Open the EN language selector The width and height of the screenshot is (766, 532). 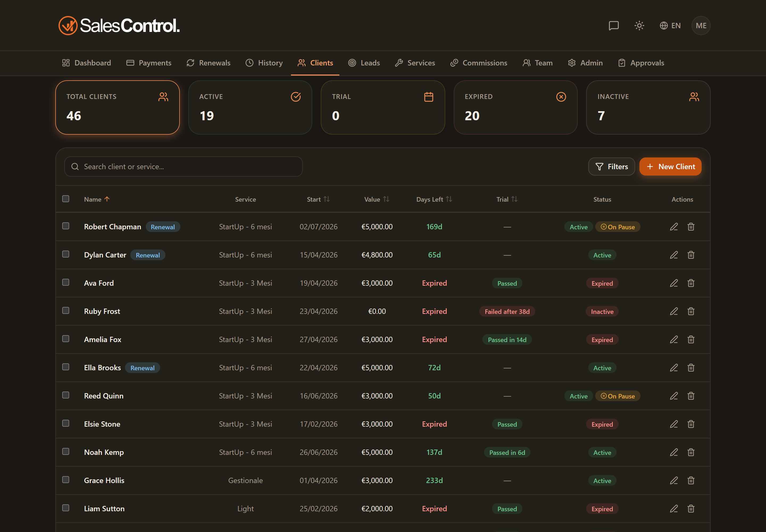[670, 26]
